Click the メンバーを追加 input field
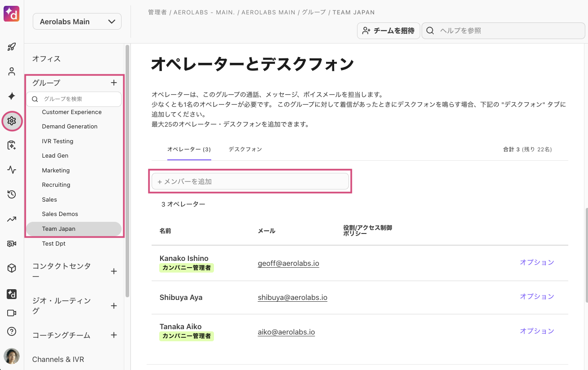The height and width of the screenshot is (370, 588). (x=250, y=181)
